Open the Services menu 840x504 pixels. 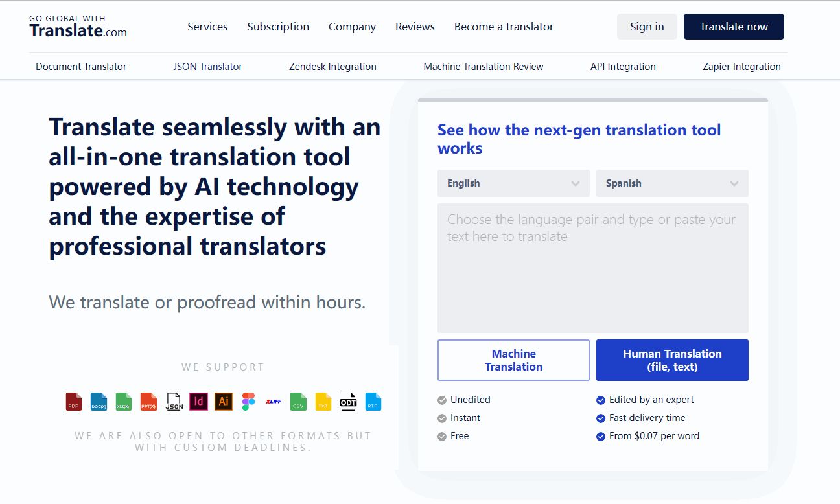click(207, 27)
